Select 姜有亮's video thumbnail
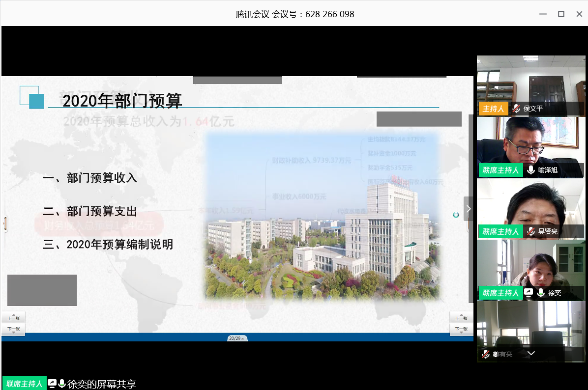 pos(531,332)
